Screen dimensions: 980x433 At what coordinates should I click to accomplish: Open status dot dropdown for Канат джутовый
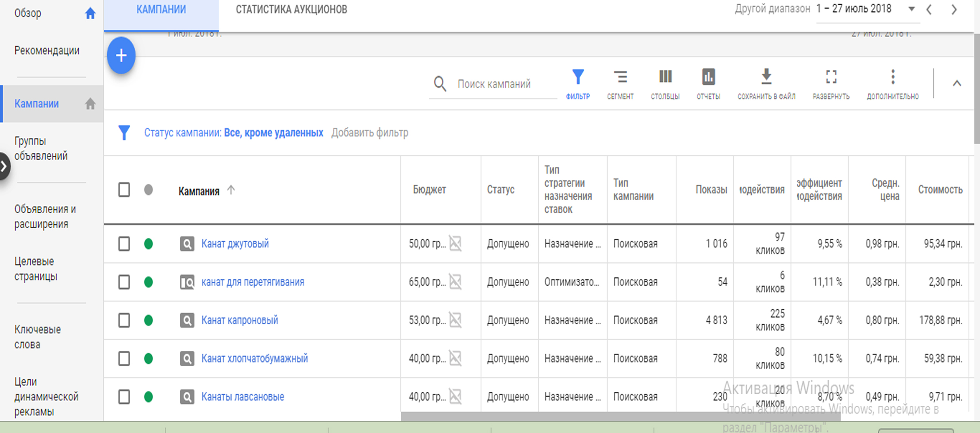pyautogui.click(x=148, y=244)
